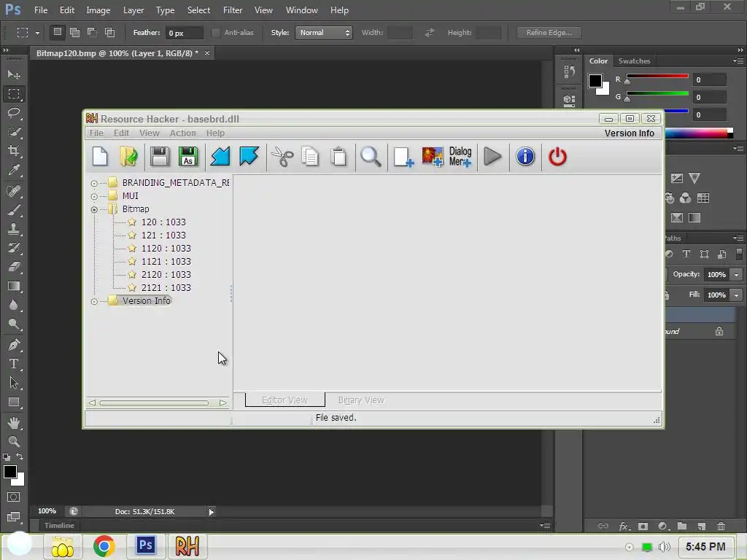The image size is (747, 560).
Task: Open Photoshop's Layer menu
Action: (133, 10)
